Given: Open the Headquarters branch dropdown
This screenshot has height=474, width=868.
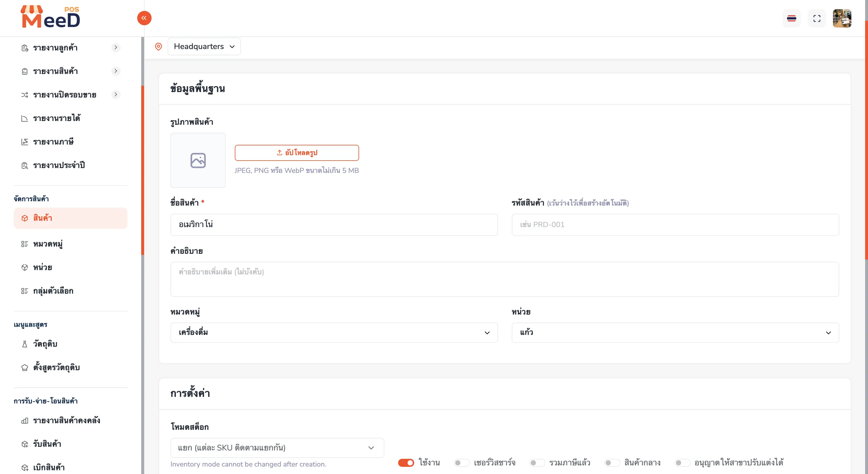Looking at the screenshot, I should pos(204,46).
